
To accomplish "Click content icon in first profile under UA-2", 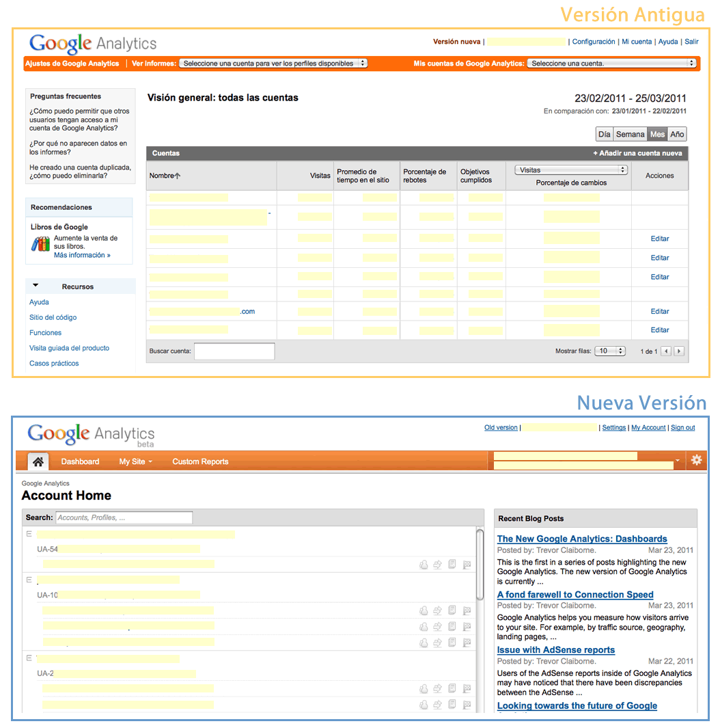I will click(x=452, y=688).
